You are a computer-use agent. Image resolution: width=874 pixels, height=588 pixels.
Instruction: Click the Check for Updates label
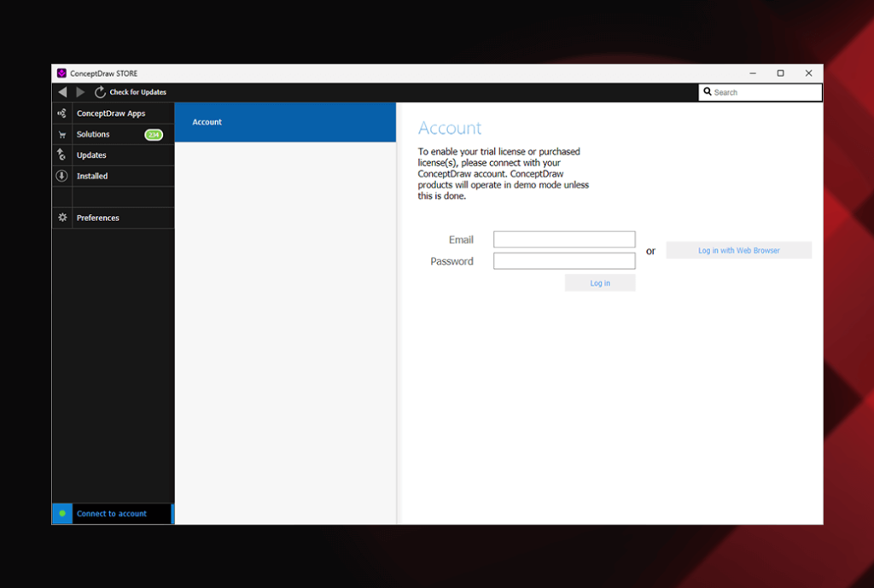[137, 92]
